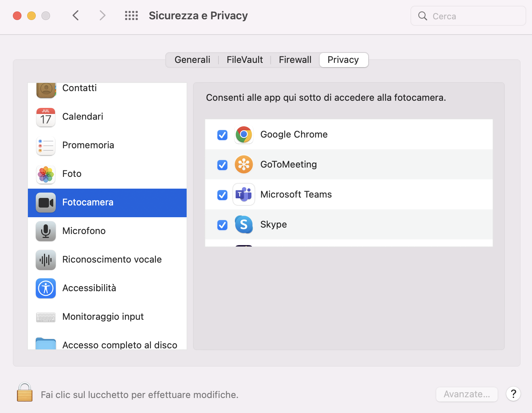Switch to the Firewall tab
This screenshot has height=413, width=532.
295,60
